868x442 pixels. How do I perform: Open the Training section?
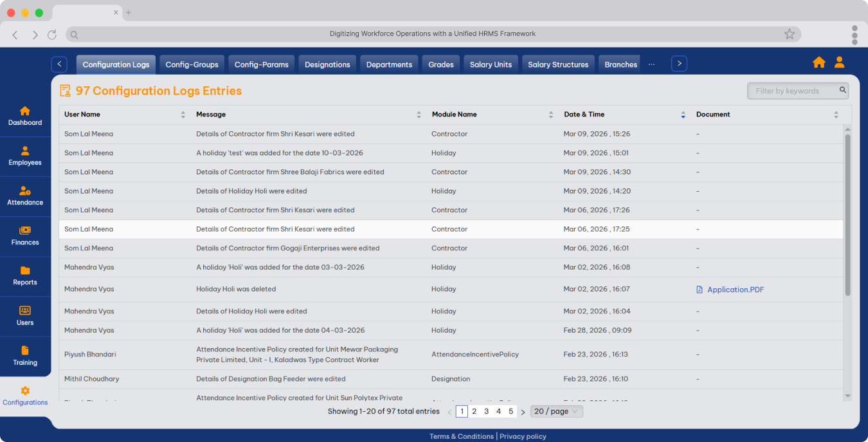pos(25,355)
